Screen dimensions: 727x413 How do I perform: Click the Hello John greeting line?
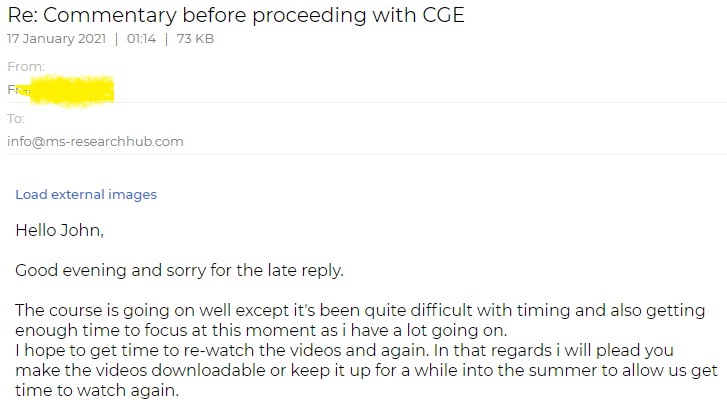pyautogui.click(x=59, y=230)
